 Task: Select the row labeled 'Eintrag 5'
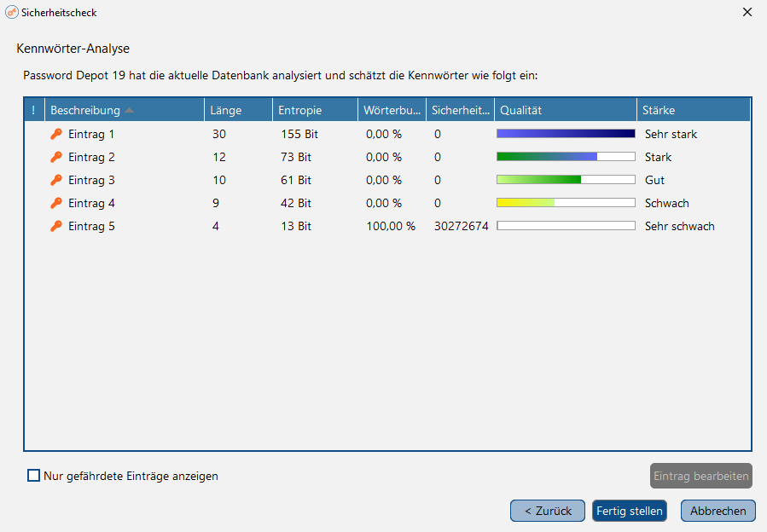(x=387, y=226)
